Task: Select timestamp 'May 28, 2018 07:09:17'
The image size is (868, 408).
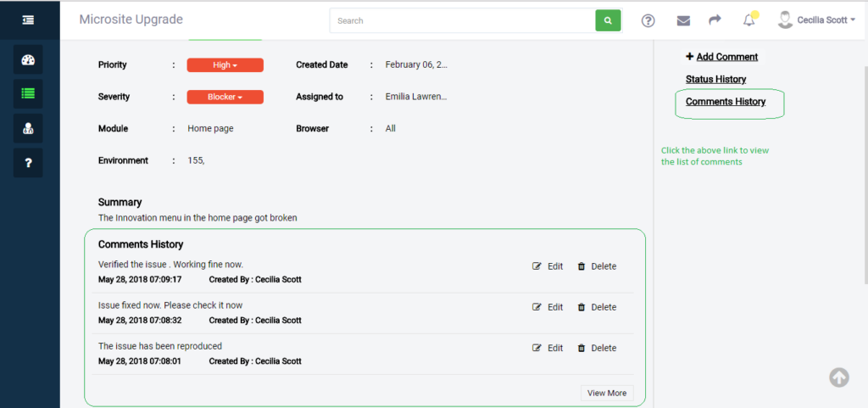Action: pos(140,280)
